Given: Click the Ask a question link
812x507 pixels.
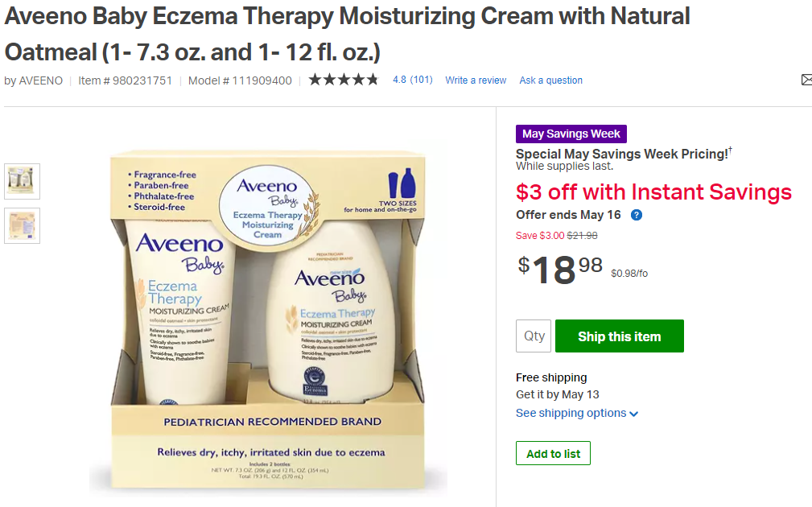Looking at the screenshot, I should (550, 80).
